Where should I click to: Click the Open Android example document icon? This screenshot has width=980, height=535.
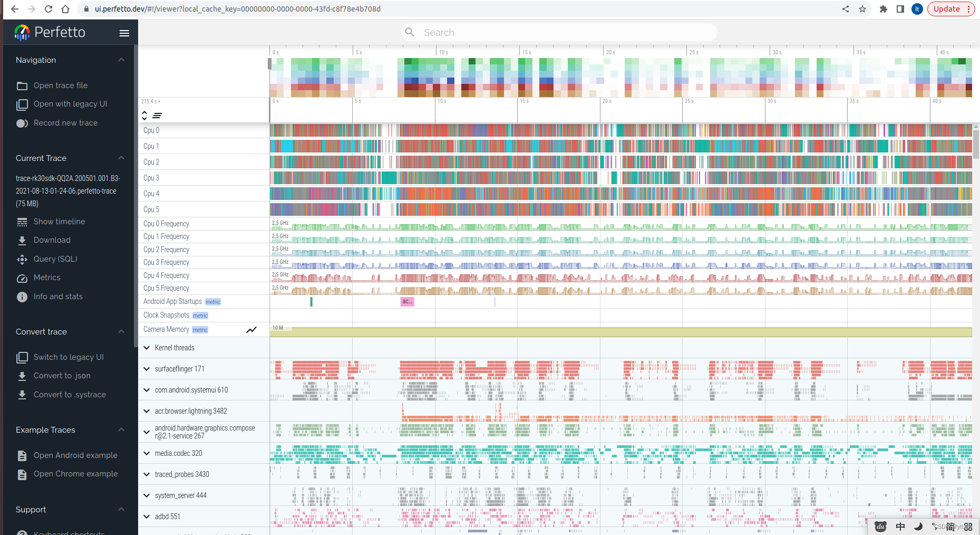22,456
